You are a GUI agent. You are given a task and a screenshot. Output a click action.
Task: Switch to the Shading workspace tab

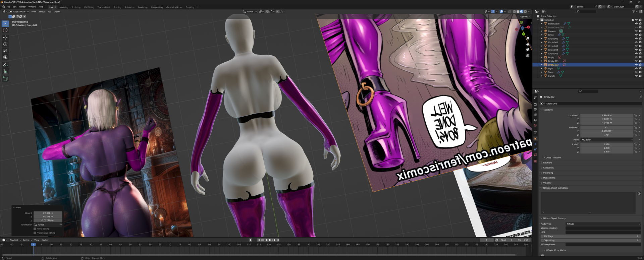coord(117,7)
